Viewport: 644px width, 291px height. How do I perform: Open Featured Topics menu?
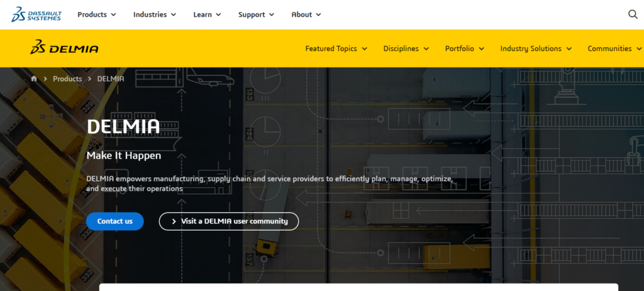336,48
